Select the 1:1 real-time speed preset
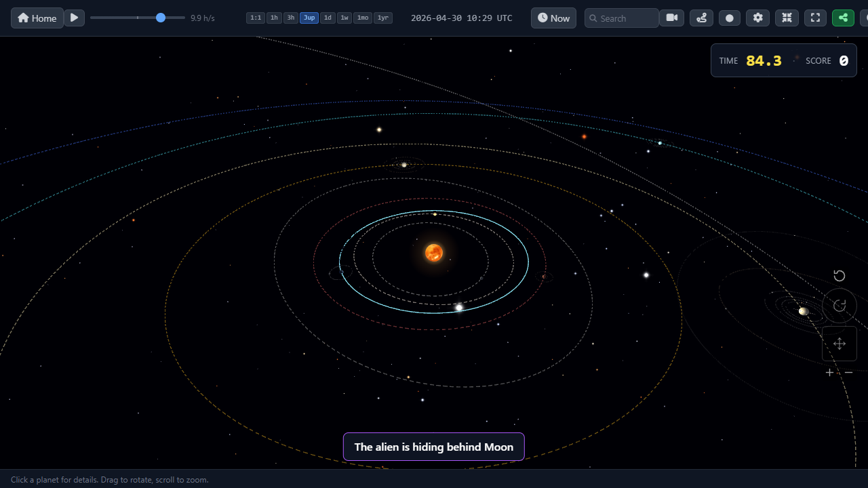868x488 pixels. tap(256, 18)
